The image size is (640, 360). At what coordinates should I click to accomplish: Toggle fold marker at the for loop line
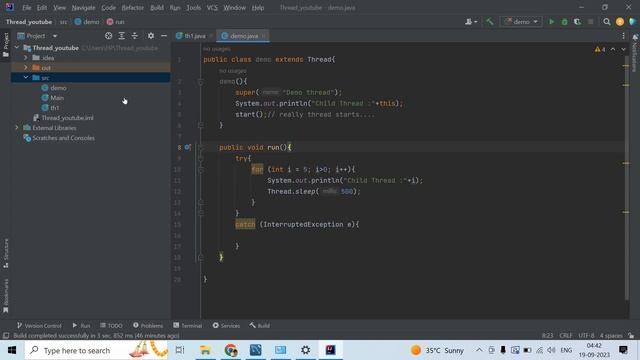click(200, 169)
